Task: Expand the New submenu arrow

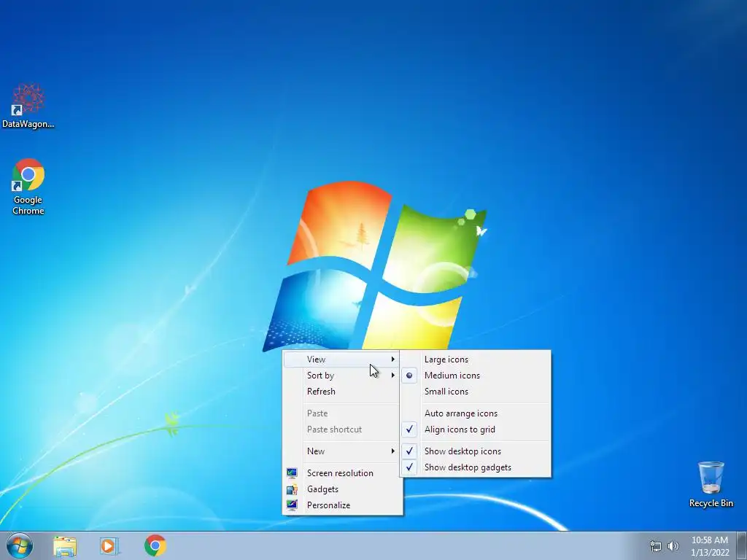Action: click(393, 451)
